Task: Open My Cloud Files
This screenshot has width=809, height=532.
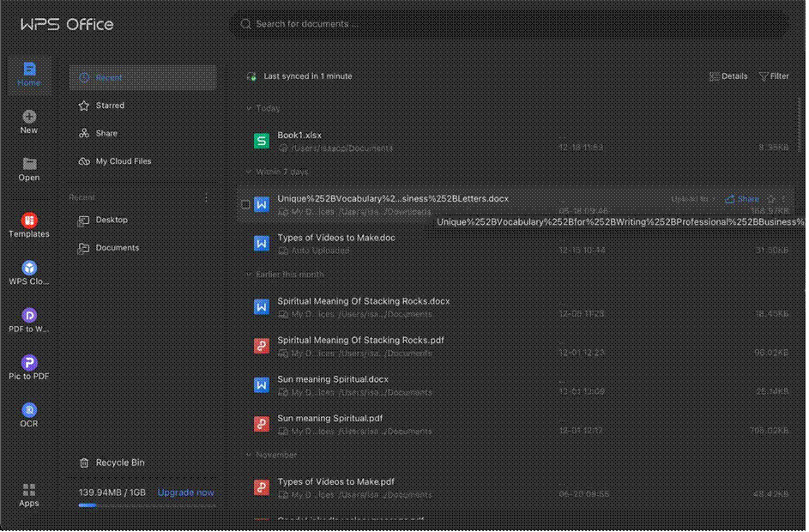Action: [121, 160]
